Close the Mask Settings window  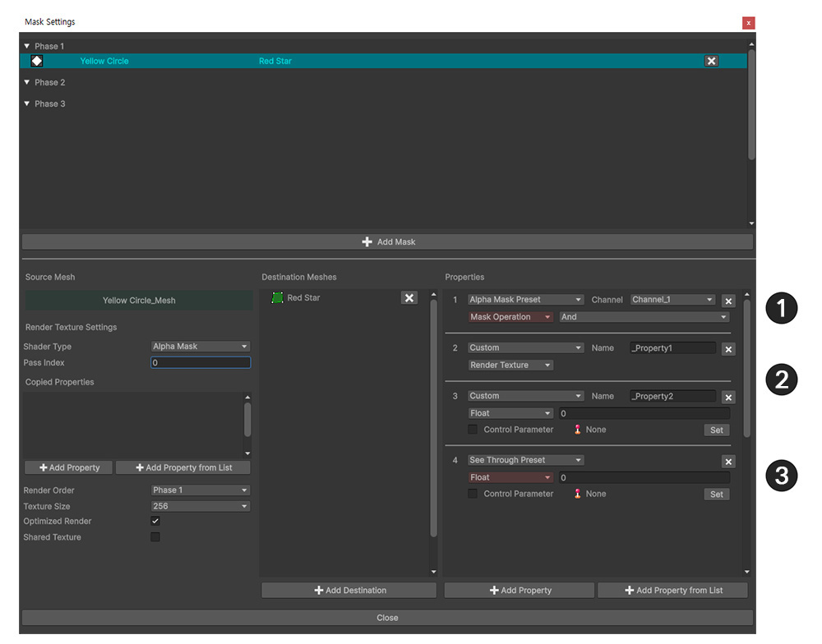point(748,22)
